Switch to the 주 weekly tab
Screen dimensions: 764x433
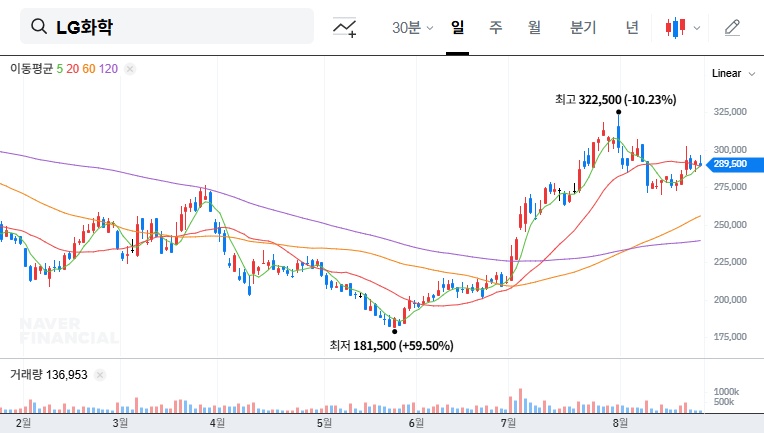pos(496,27)
